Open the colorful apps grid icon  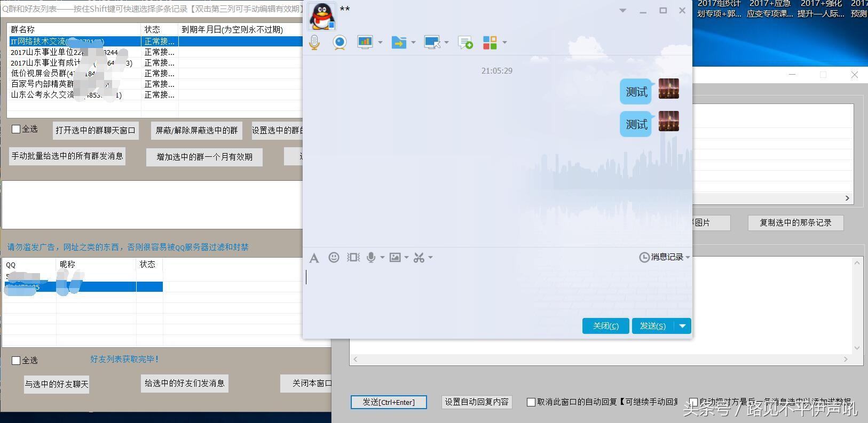(490, 42)
